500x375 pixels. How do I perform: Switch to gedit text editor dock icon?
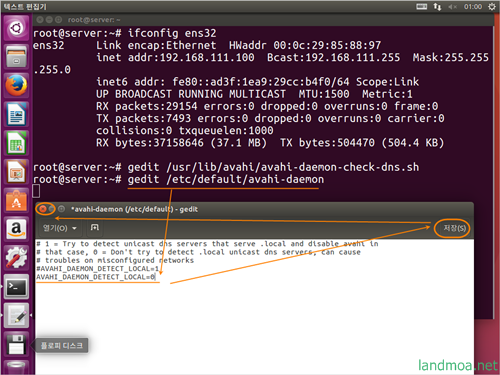[16, 315]
